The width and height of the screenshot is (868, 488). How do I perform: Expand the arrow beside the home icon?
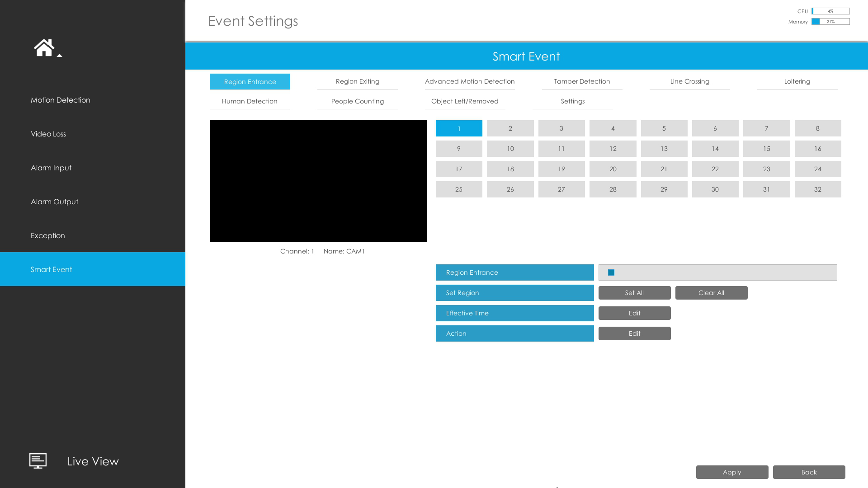pos(59,56)
